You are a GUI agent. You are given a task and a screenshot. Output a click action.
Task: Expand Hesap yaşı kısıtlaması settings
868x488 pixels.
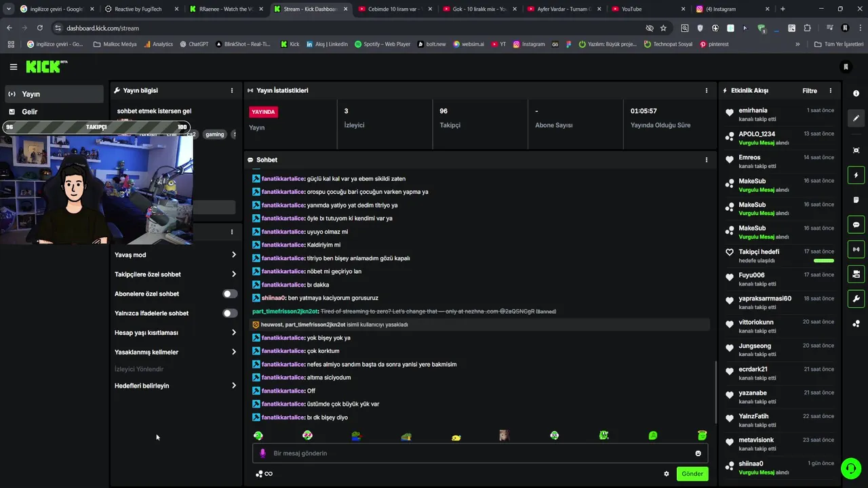tap(176, 333)
